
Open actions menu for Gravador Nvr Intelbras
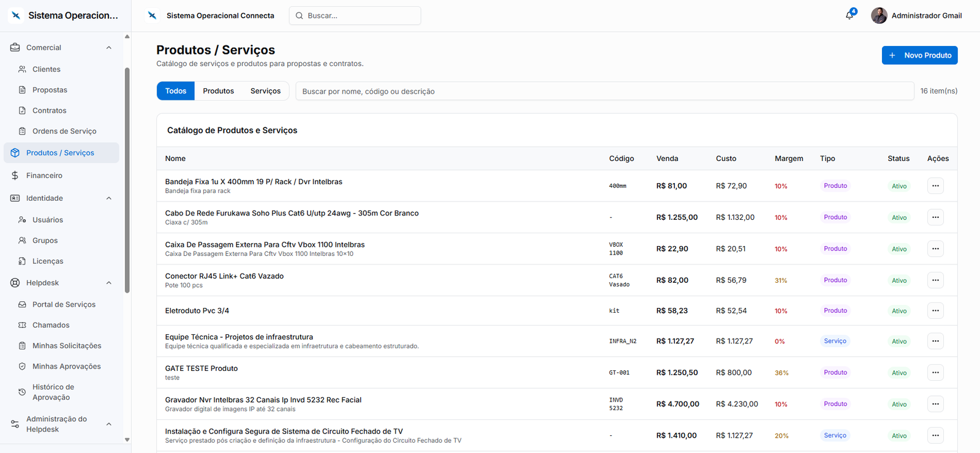click(935, 404)
